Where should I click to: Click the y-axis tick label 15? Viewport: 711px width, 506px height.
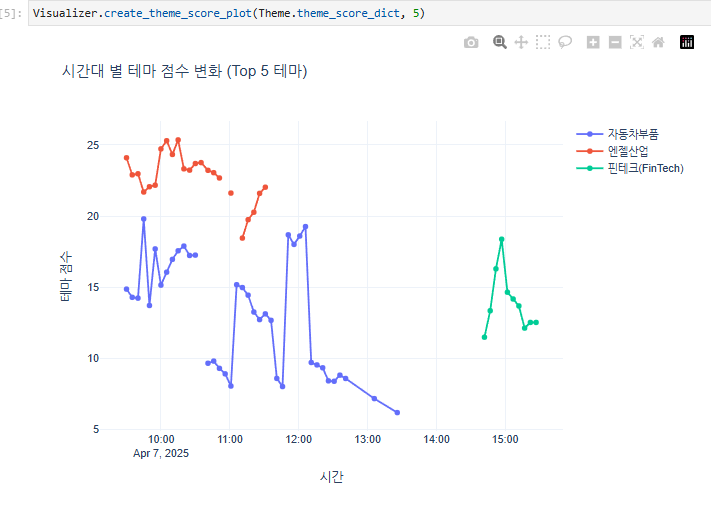(93, 287)
